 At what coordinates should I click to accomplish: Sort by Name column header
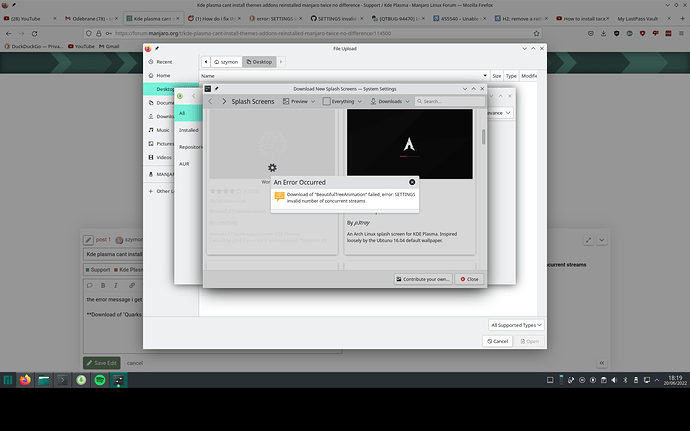point(345,76)
